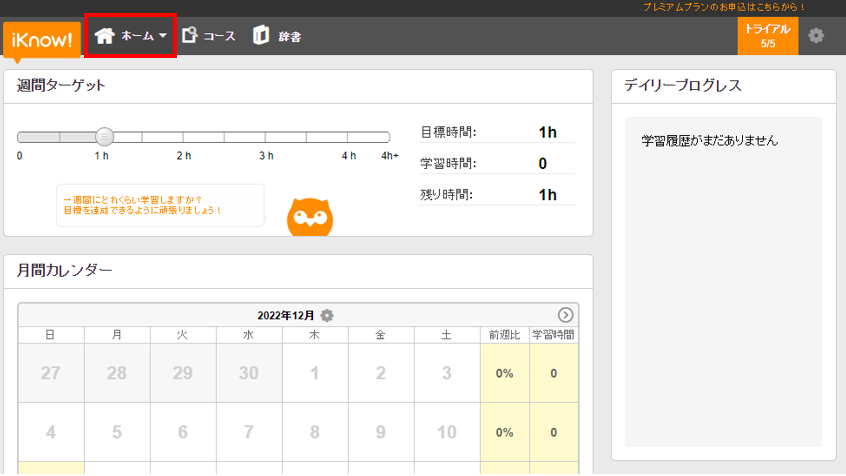Click the calendar settings gear icon
This screenshot has height=476, width=846.
pos(327,315)
